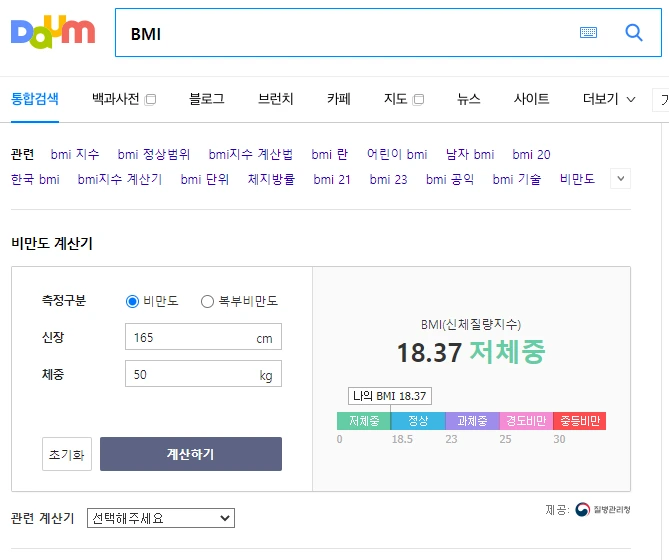Open related search bmi 23
This screenshot has height=560, width=669.
(x=388, y=179)
